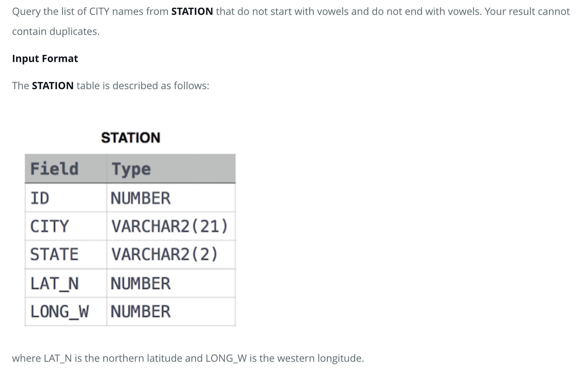Click the NUMBER type in the LAT_N row
588x372 pixels.
pos(171,283)
